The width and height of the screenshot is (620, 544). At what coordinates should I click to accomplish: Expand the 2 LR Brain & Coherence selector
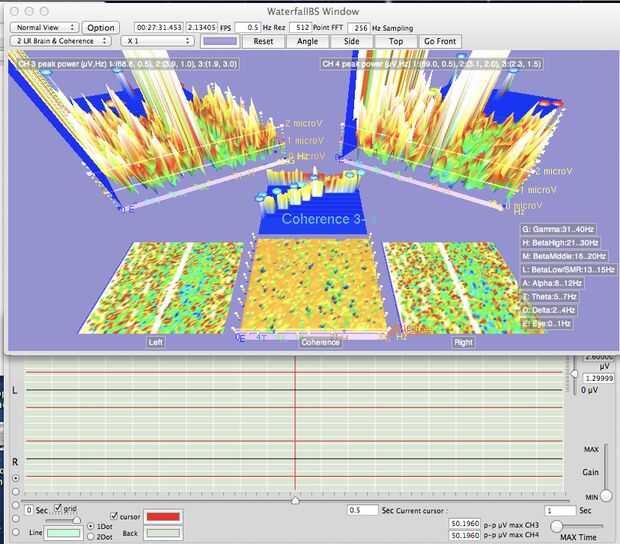(x=59, y=41)
